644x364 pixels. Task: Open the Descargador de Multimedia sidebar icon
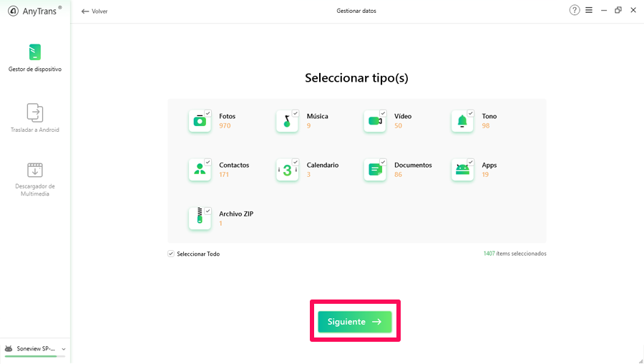[x=35, y=170]
